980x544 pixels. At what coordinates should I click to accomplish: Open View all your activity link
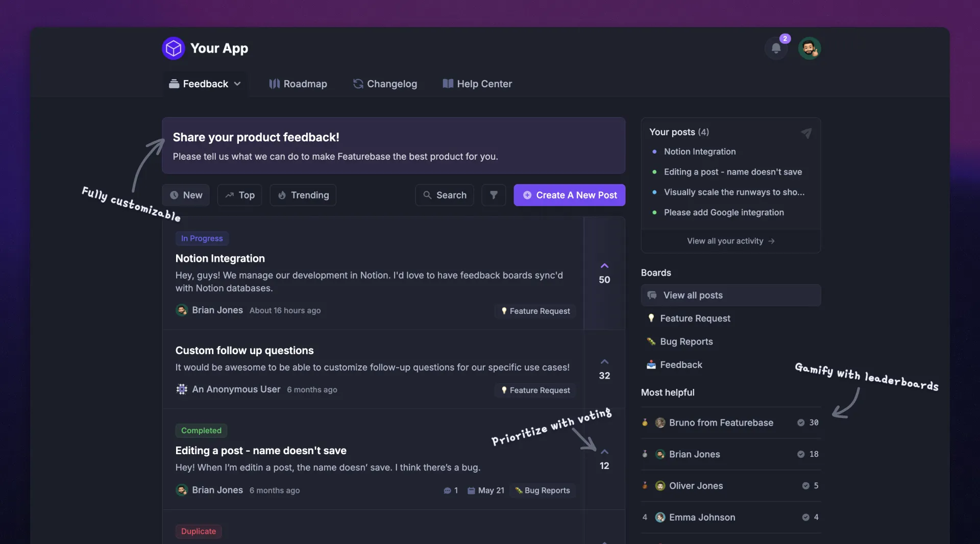coord(731,241)
